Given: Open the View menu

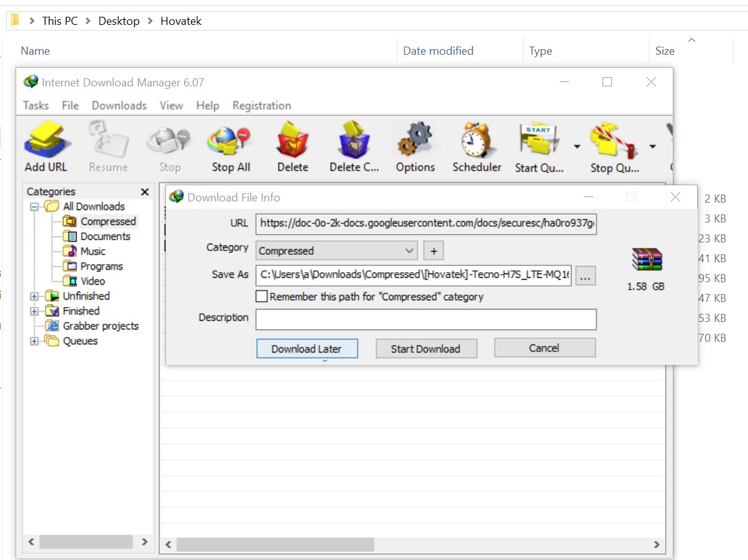Looking at the screenshot, I should coord(171,106).
